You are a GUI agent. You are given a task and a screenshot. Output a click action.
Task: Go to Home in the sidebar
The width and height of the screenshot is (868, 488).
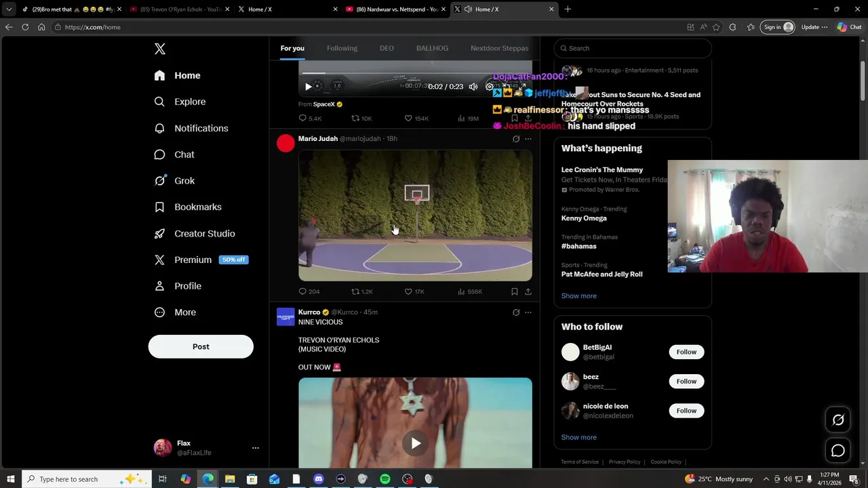click(177, 75)
